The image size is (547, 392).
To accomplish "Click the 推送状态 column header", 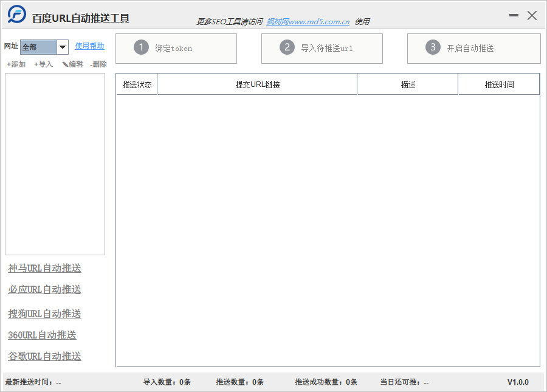I will pyautogui.click(x=137, y=84).
